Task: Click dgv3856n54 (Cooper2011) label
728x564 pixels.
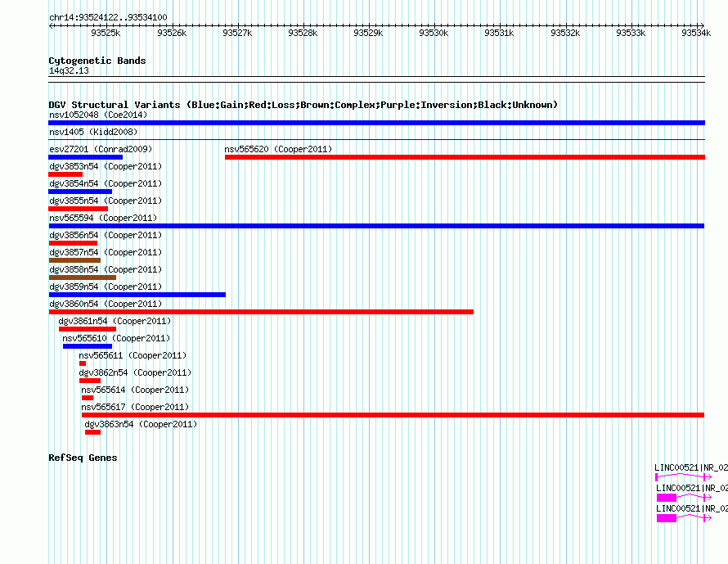Action: (106, 235)
